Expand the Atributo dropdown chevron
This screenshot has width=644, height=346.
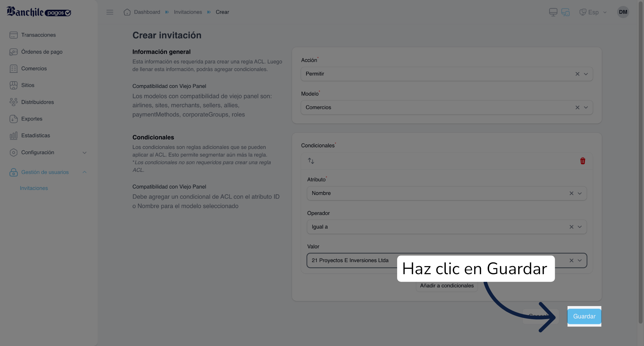click(x=580, y=193)
